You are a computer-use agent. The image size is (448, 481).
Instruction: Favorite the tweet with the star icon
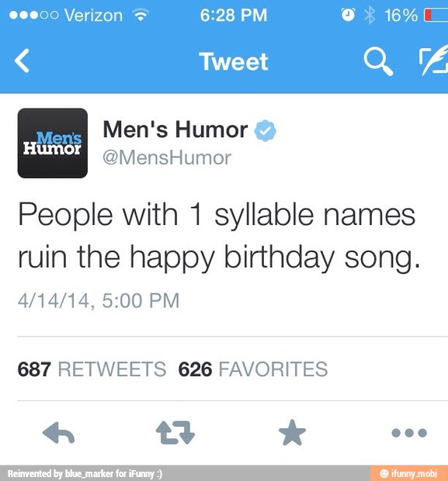coord(292,433)
